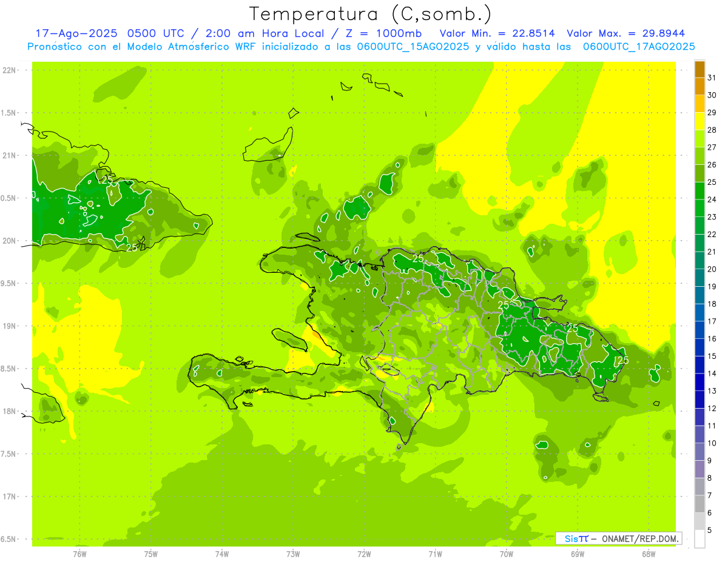The width and height of the screenshot is (728, 562).
Task: Click the colorbar value '23'
Action: (x=712, y=217)
